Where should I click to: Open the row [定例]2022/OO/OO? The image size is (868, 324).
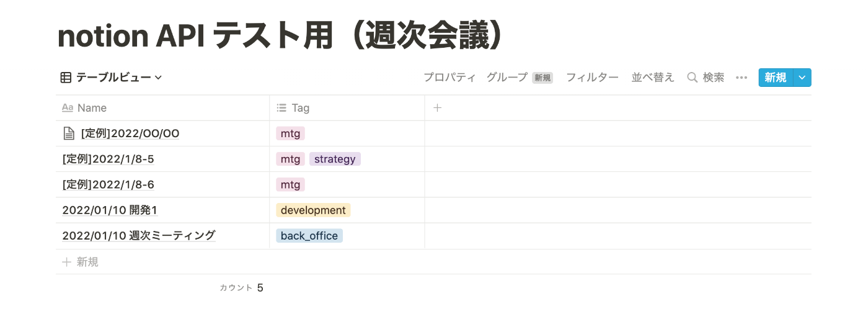point(130,133)
